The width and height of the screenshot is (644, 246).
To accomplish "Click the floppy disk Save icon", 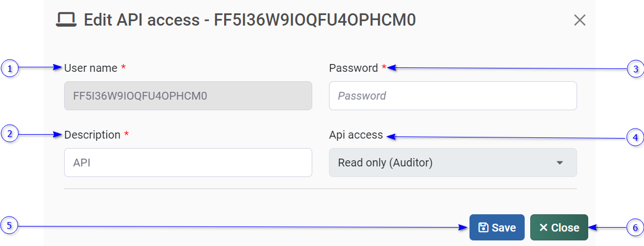I will [x=483, y=228].
